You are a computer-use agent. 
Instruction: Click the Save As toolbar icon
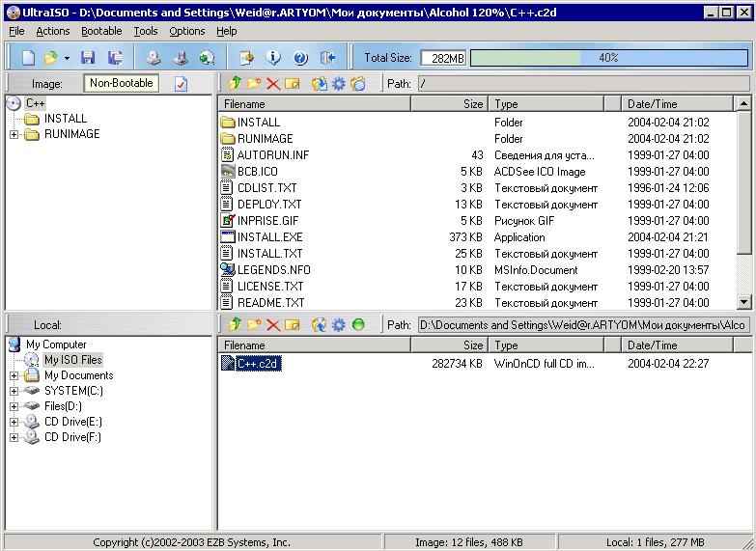(x=115, y=58)
